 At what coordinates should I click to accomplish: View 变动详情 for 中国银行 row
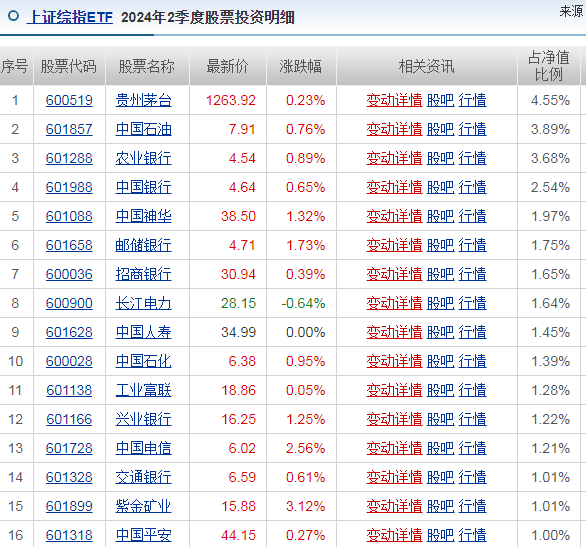pyautogui.click(x=394, y=187)
